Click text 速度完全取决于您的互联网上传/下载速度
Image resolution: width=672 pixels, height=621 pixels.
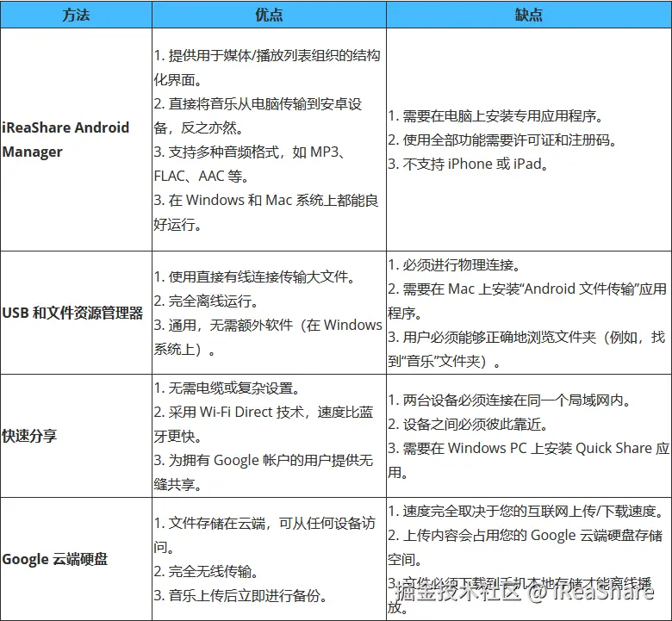pyautogui.click(x=526, y=511)
